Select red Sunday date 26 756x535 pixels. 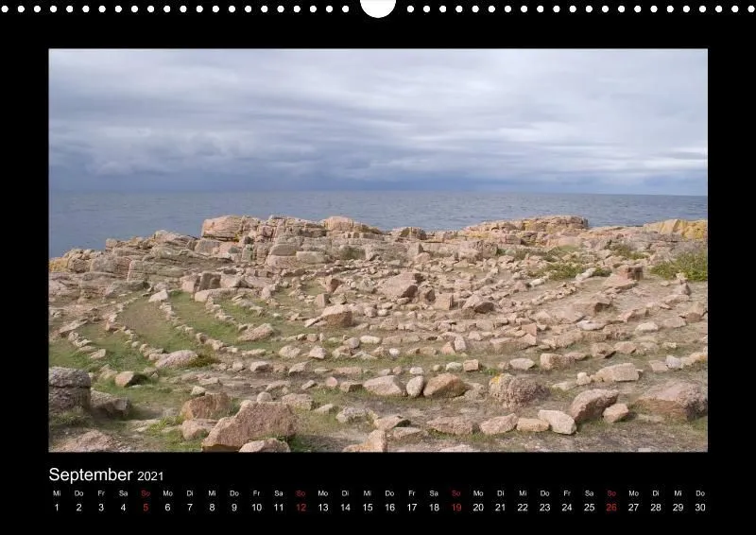tap(611, 508)
